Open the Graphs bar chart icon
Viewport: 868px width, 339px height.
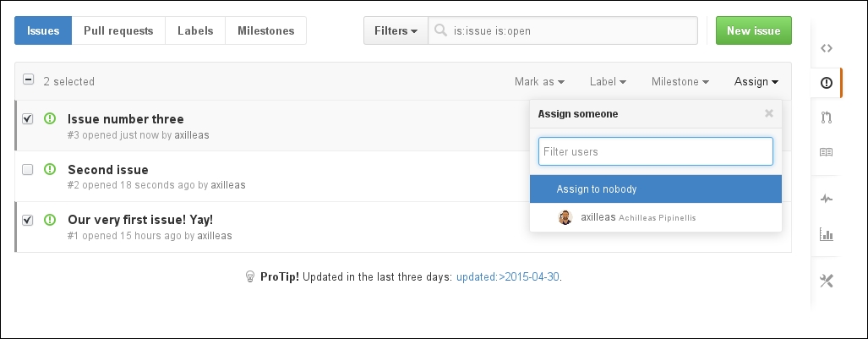click(x=826, y=234)
